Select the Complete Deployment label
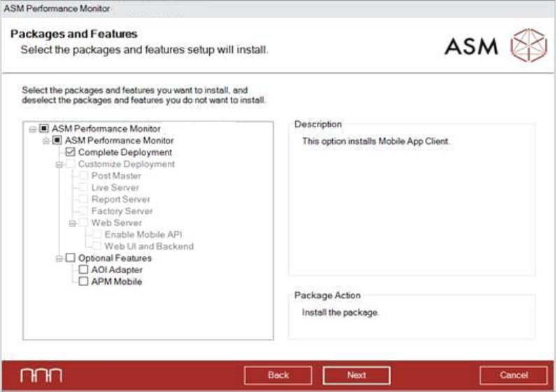The height and width of the screenshot is (392, 556). pyautogui.click(x=124, y=152)
